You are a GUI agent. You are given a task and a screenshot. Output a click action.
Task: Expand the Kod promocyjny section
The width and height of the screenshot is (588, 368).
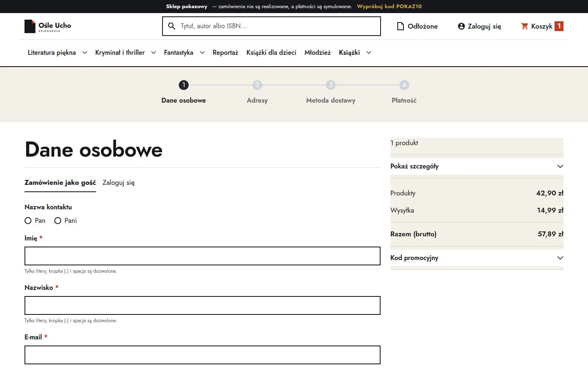coord(477,258)
